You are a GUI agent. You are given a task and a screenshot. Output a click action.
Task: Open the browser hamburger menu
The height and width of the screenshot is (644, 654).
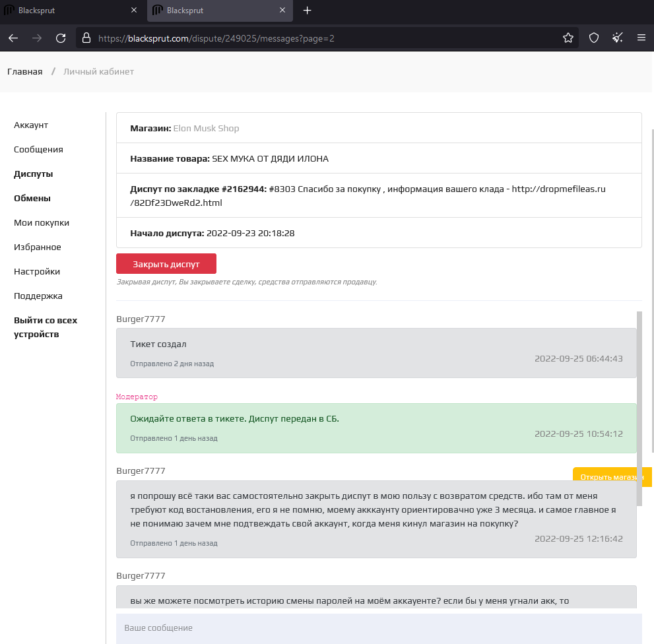point(641,38)
